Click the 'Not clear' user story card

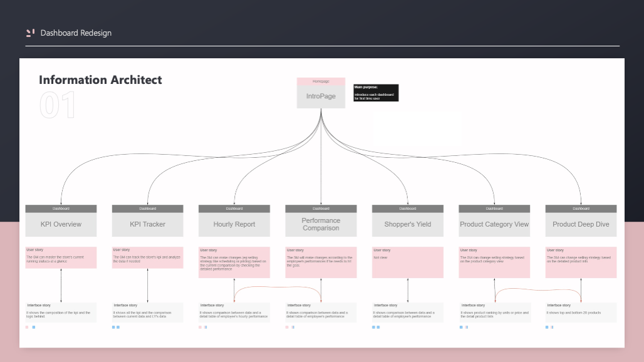tap(407, 262)
